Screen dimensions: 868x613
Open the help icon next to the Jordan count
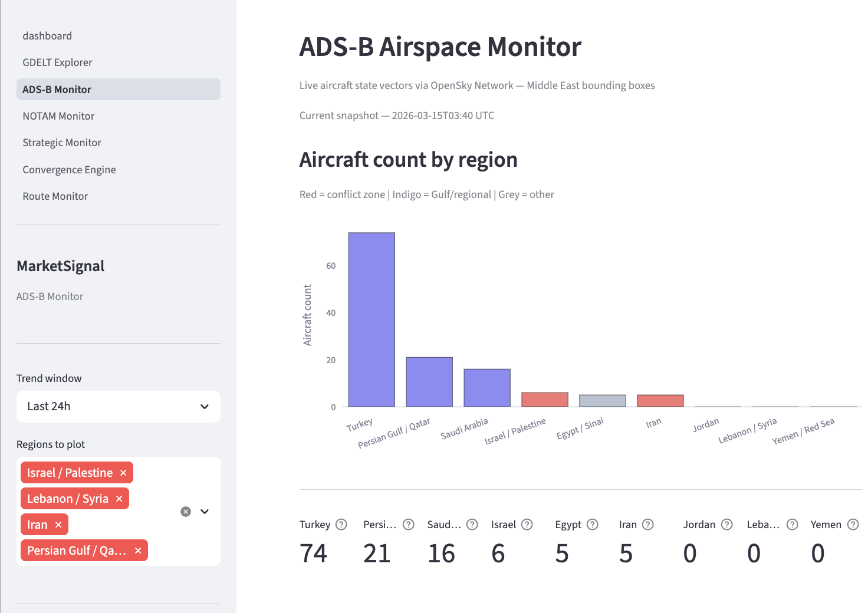coord(726,524)
